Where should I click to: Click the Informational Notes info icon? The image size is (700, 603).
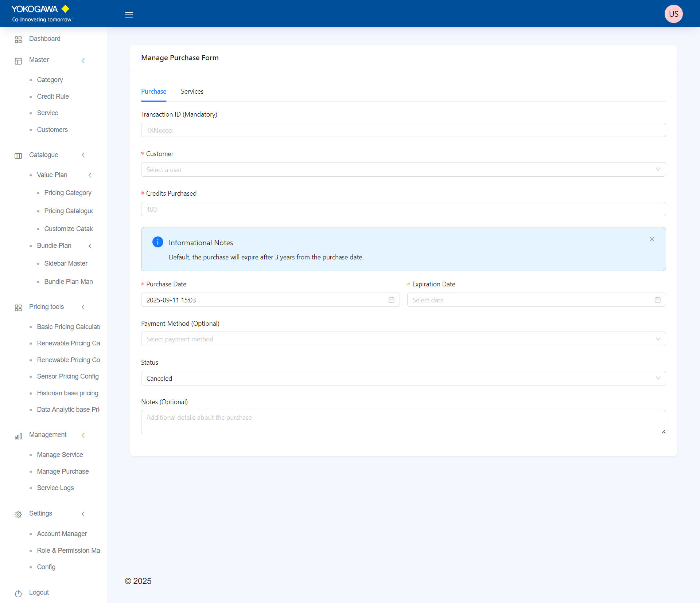click(x=157, y=242)
